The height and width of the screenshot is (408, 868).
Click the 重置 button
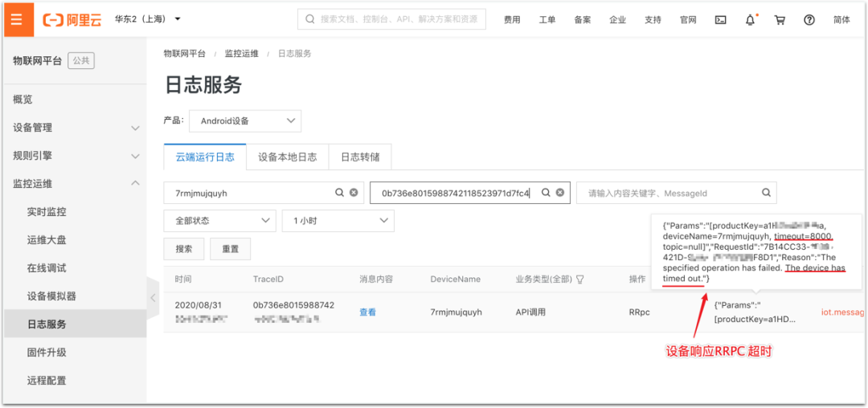(x=231, y=249)
